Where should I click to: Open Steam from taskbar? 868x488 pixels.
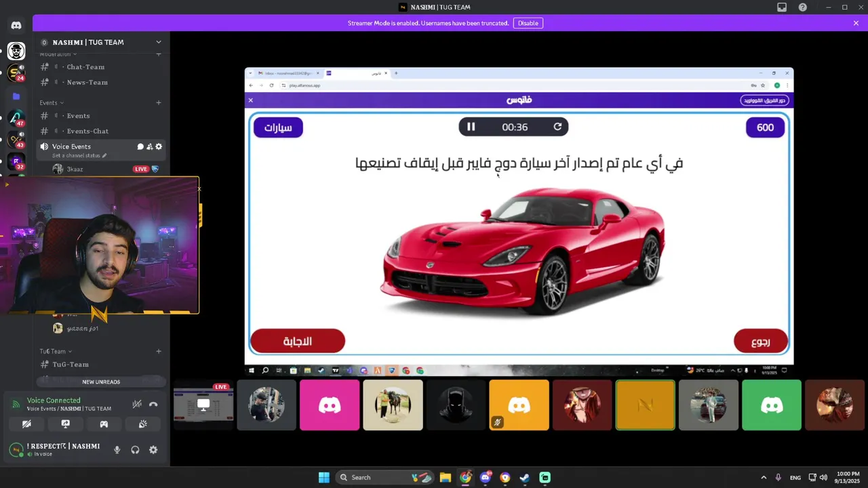click(525, 477)
